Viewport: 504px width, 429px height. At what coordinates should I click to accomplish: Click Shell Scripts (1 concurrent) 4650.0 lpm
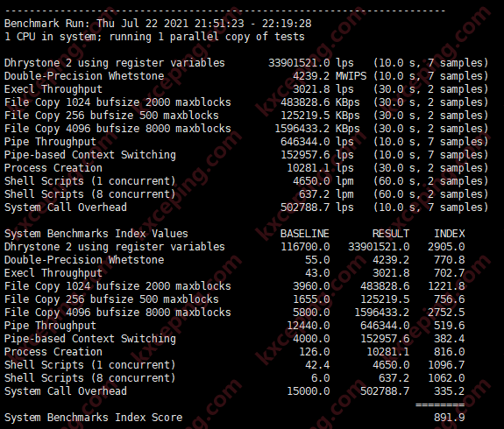[323, 181]
